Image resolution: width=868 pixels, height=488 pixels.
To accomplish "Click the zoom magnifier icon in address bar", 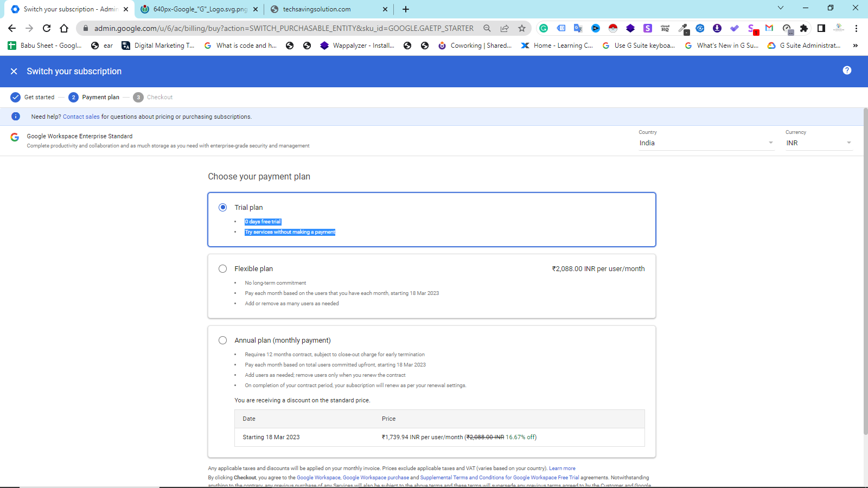I will point(487,28).
